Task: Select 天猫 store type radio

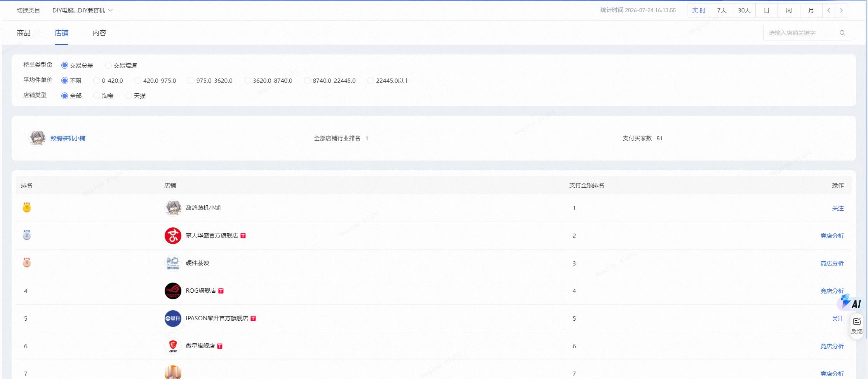Action: pos(129,96)
